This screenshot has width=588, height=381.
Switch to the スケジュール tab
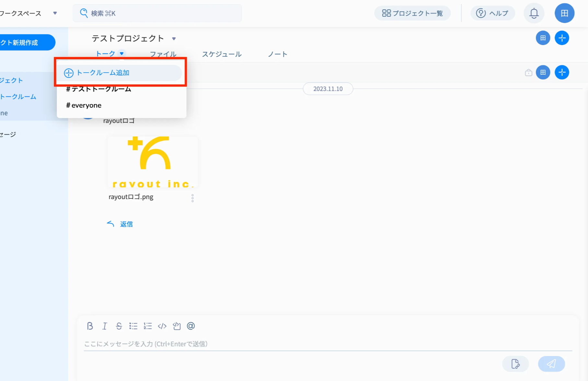pyautogui.click(x=222, y=54)
